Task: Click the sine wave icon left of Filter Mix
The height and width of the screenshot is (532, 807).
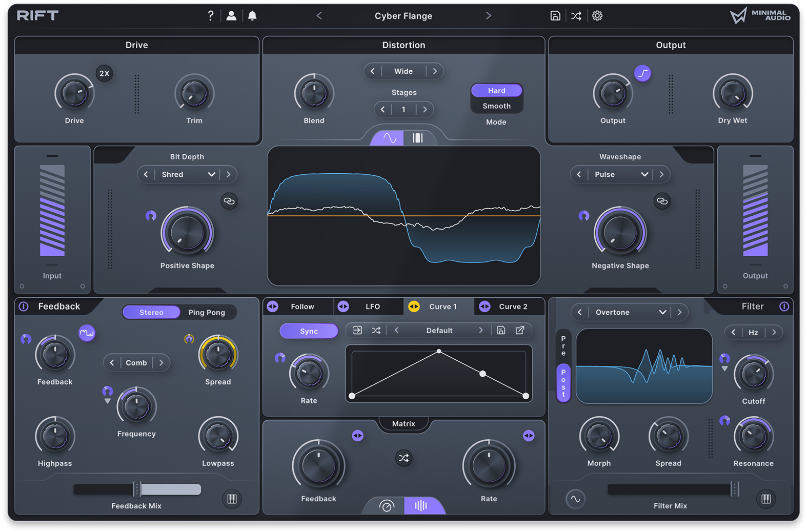Action: 575,499
